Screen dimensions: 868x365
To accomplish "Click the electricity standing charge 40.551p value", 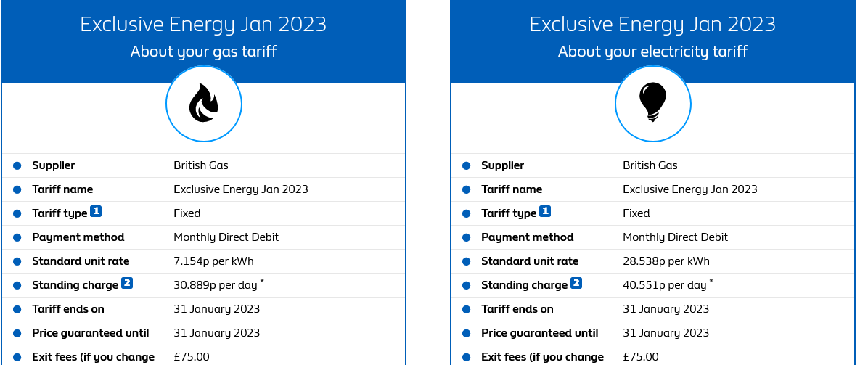I will [x=664, y=284].
